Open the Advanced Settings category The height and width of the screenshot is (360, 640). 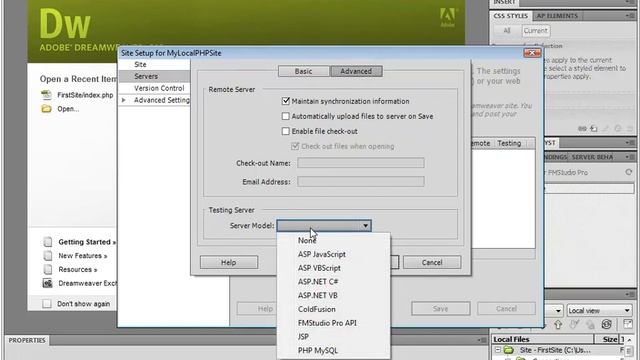[162, 100]
